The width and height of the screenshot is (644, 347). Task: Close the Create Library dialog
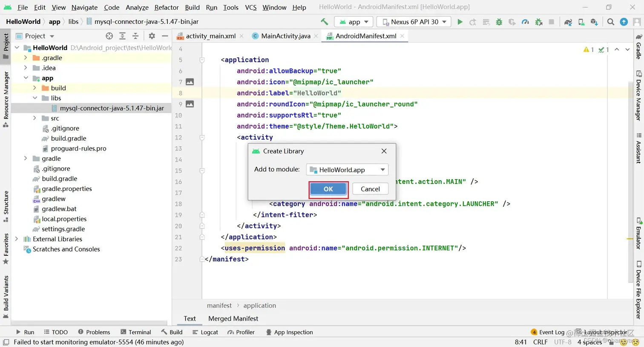(384, 151)
